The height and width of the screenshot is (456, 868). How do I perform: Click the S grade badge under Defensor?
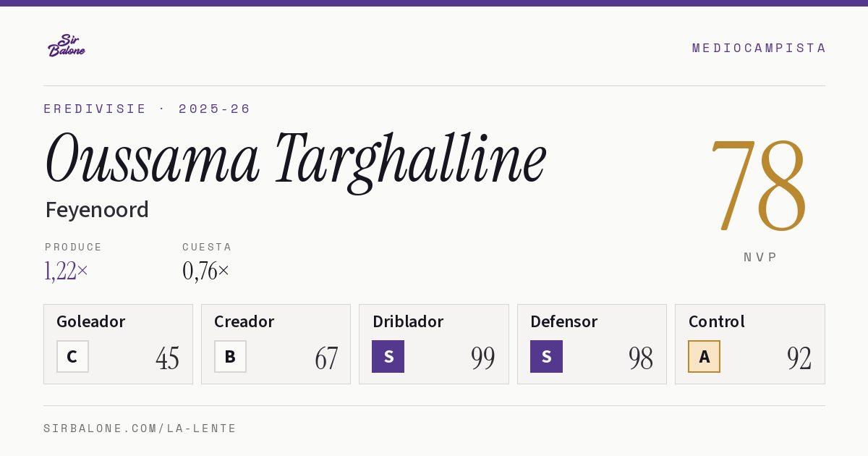pos(546,356)
